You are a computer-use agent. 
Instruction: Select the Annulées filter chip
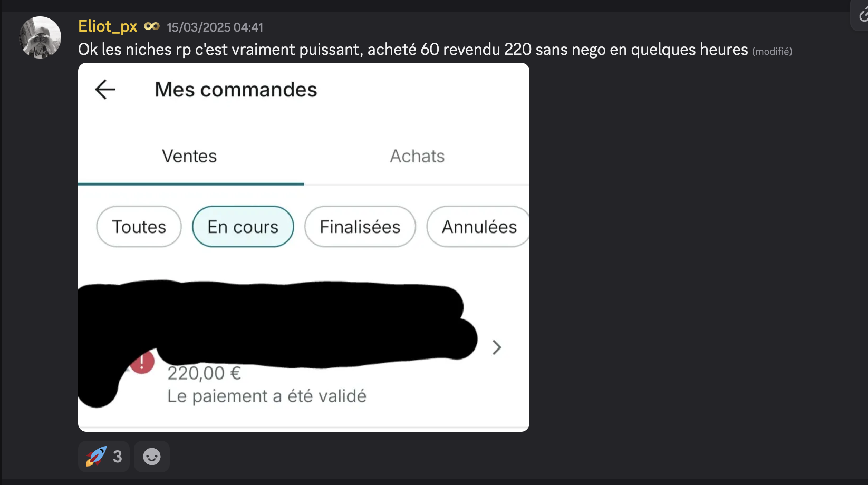479,227
